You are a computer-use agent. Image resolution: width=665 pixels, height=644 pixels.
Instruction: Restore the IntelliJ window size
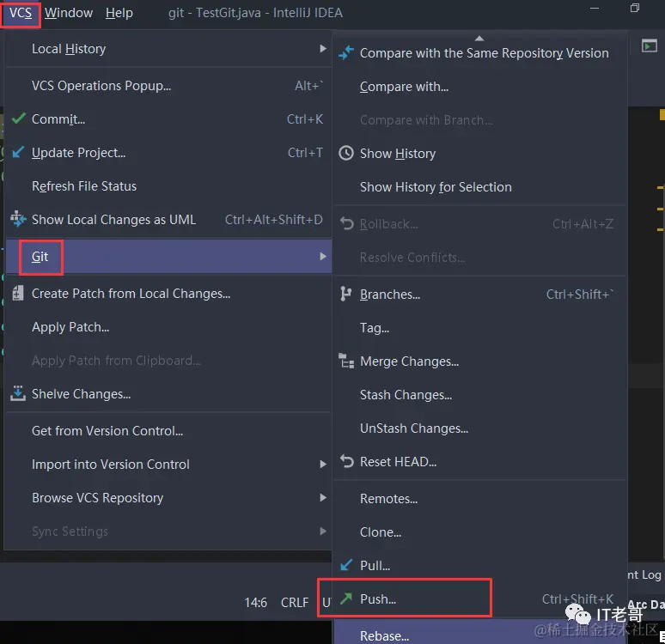coord(635,8)
